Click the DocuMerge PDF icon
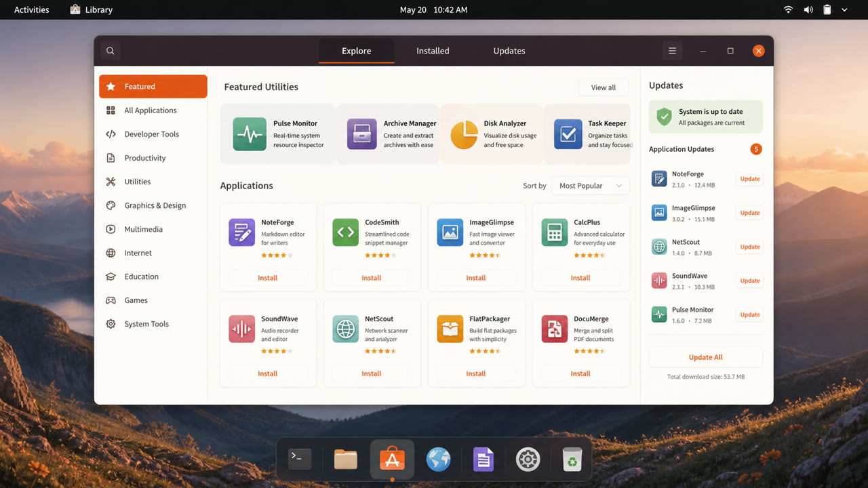 pyautogui.click(x=555, y=329)
